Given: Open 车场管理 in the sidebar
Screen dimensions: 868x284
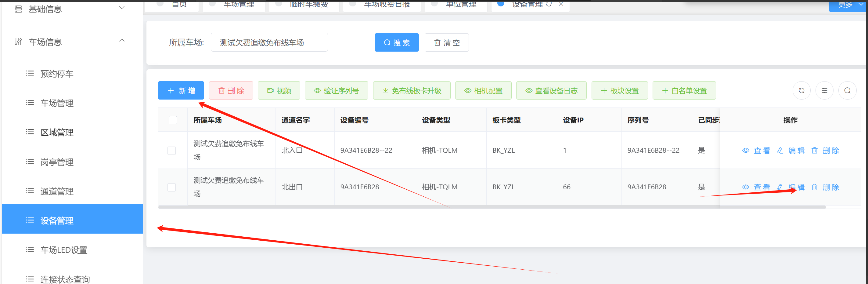Looking at the screenshot, I should click(x=72, y=103).
